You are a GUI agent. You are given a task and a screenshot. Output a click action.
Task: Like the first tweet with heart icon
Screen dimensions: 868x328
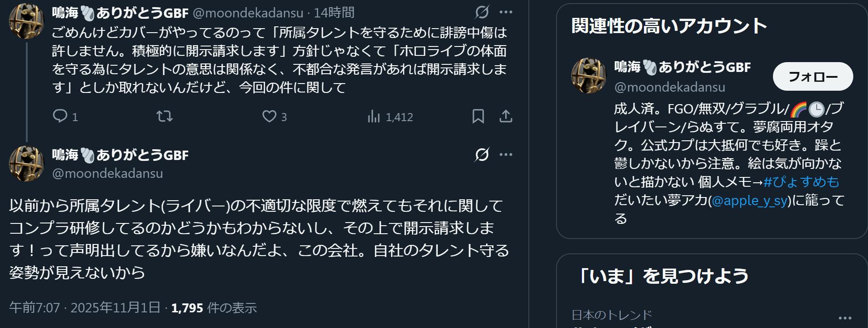269,116
